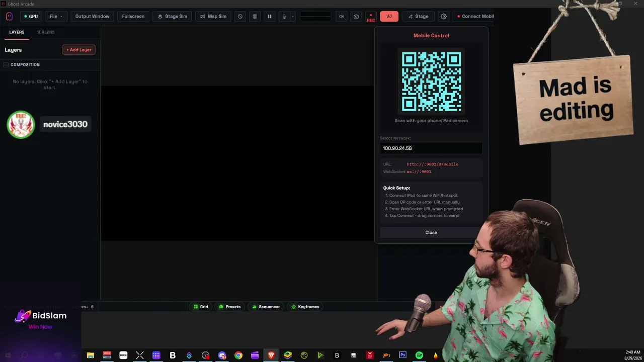This screenshot has width=644, height=362.
Task: Click the BidSlam Win Now banner
Action: point(40,320)
